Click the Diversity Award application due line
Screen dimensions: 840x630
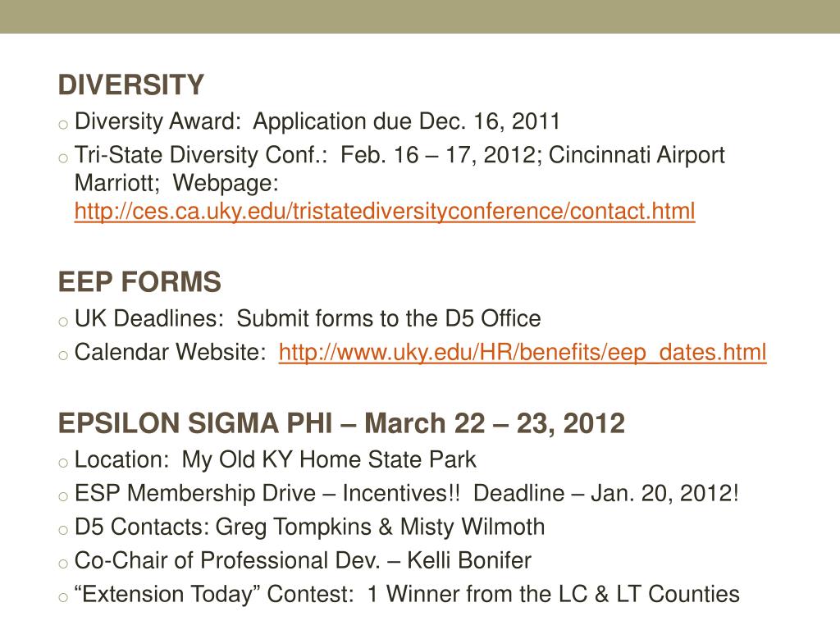317,122
